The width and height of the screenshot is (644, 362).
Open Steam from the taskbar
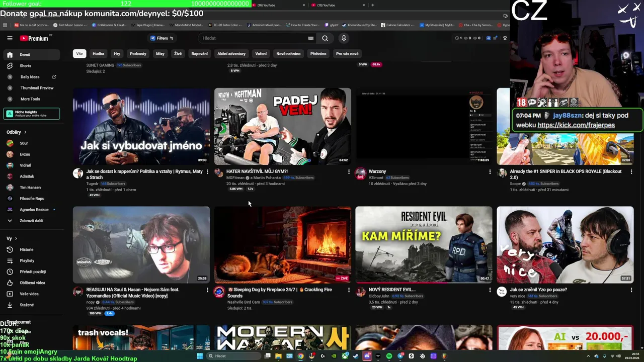point(356,356)
